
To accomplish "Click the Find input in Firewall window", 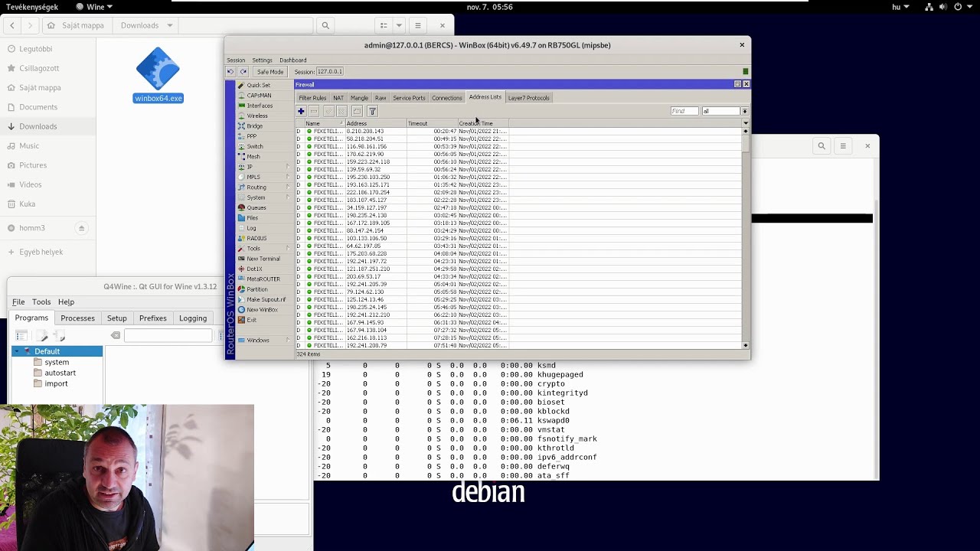I will [684, 111].
